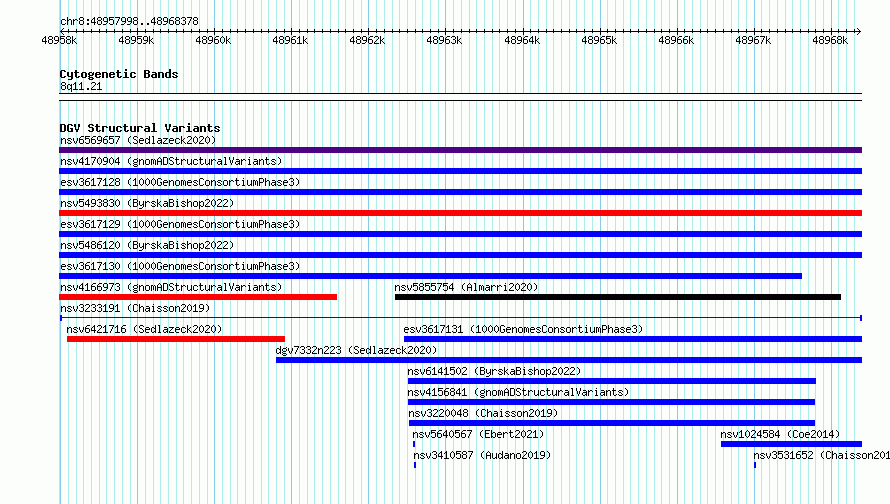Click the tiny nsv3531652 variant marker
Screen dimensions: 890x504
click(755, 465)
